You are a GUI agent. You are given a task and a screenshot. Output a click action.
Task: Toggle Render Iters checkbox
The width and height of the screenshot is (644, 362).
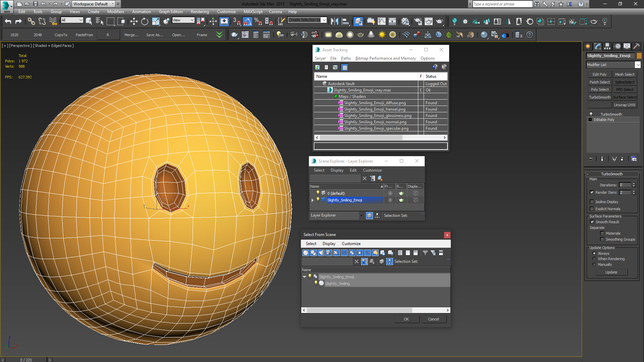[x=592, y=192]
